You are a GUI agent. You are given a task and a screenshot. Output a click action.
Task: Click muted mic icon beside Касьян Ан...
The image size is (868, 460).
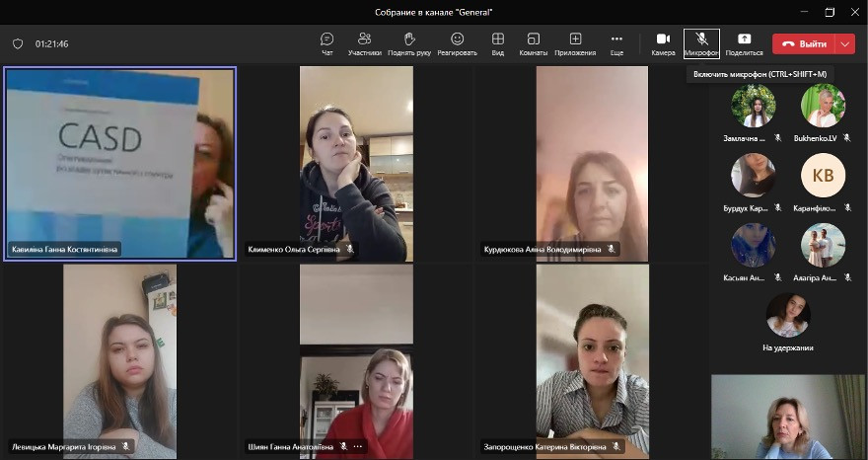[778, 277]
